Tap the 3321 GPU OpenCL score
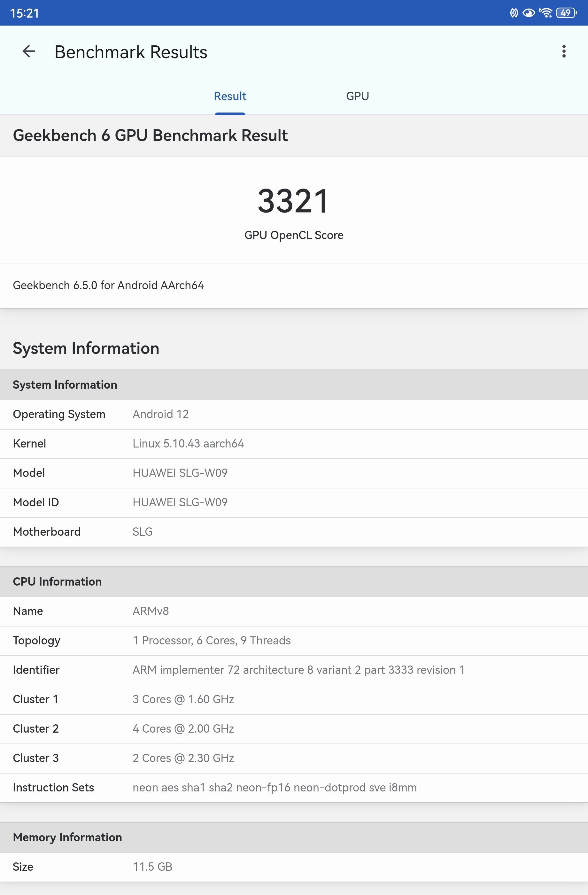 point(294,201)
